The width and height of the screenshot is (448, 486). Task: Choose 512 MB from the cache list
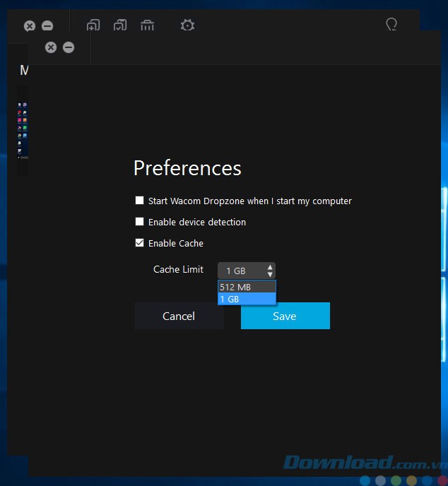pos(247,287)
